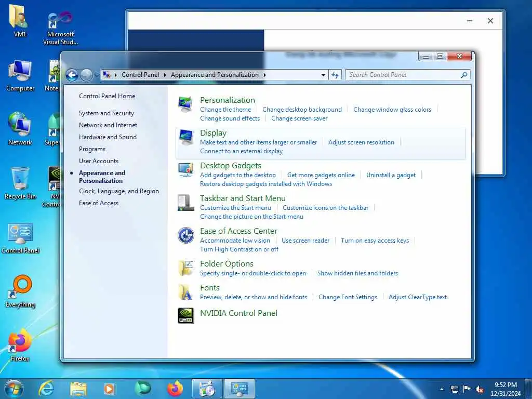The height and width of the screenshot is (399, 532).
Task: Open the Fonts folder icon
Action: (x=186, y=292)
